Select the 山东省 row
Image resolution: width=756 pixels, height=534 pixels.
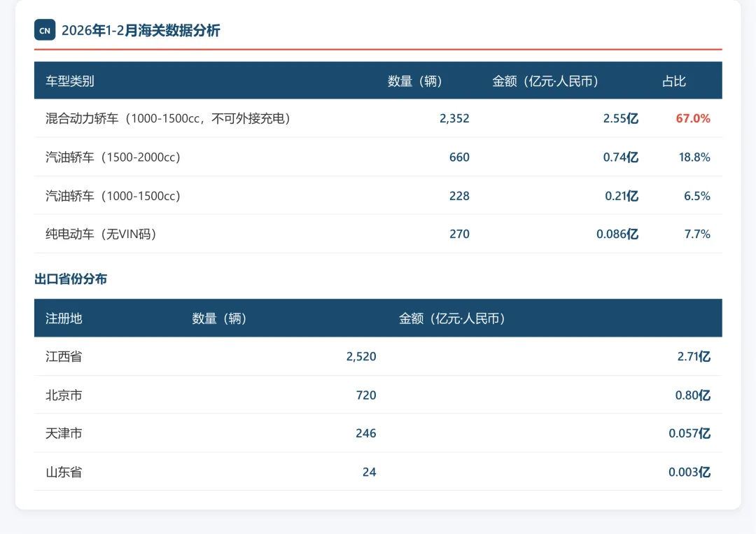click(x=64, y=472)
